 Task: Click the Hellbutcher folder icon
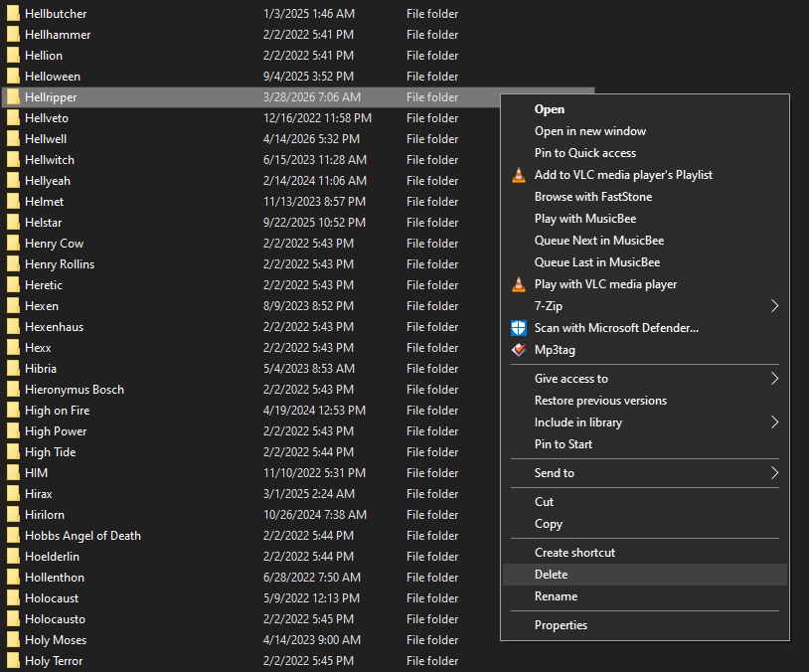click(13, 13)
